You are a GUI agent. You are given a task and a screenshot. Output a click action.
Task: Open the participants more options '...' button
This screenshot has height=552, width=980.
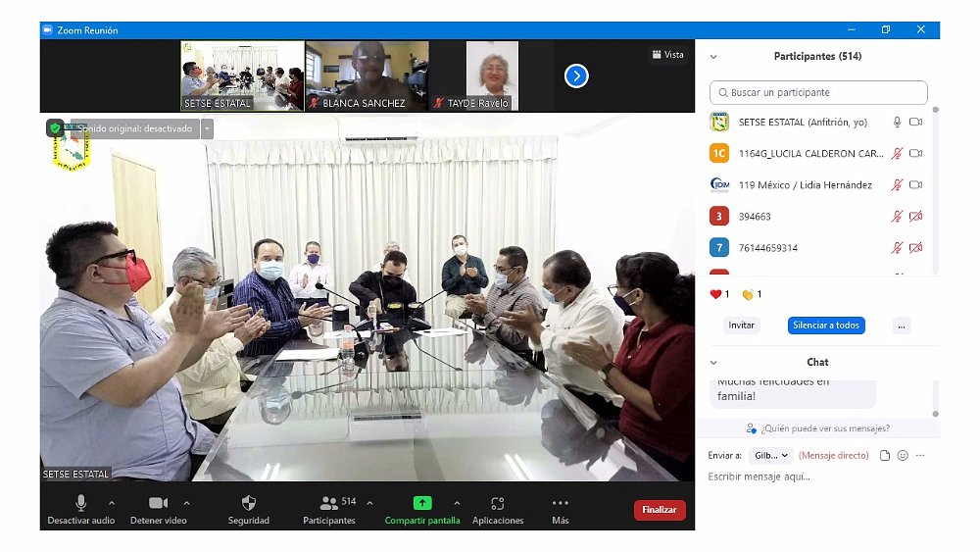(x=902, y=326)
